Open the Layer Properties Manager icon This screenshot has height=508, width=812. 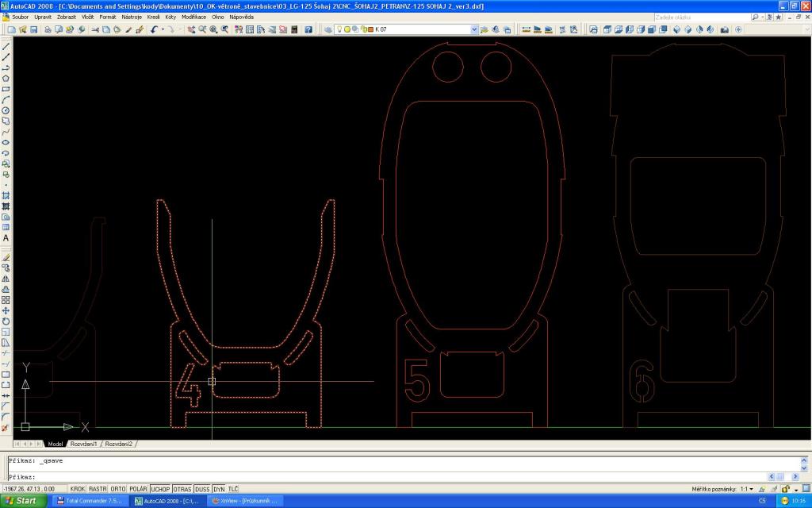[328, 29]
